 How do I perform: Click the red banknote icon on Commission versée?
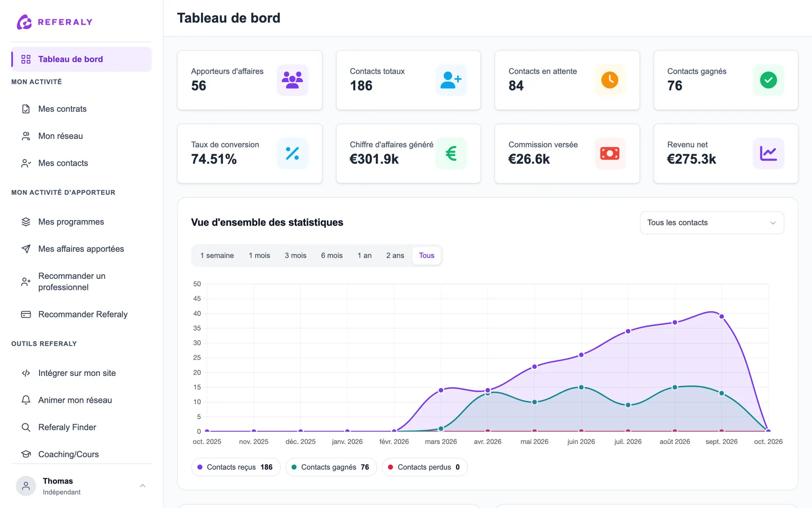pos(610,153)
